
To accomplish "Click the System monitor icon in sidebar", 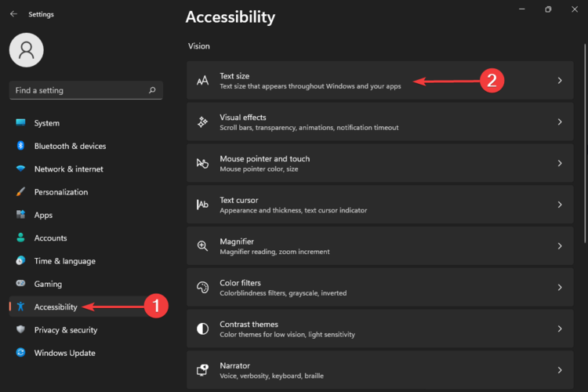I will pos(20,123).
